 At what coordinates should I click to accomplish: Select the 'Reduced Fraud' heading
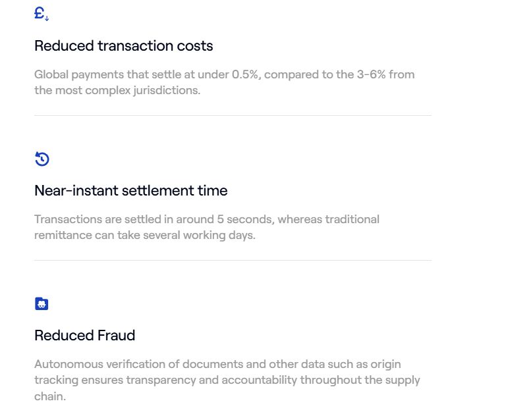(x=84, y=335)
